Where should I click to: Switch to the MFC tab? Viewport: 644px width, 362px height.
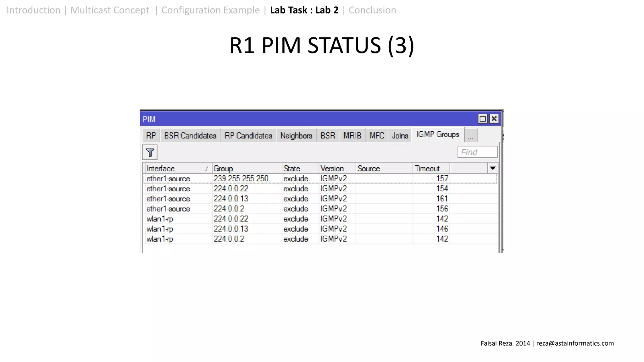point(377,136)
